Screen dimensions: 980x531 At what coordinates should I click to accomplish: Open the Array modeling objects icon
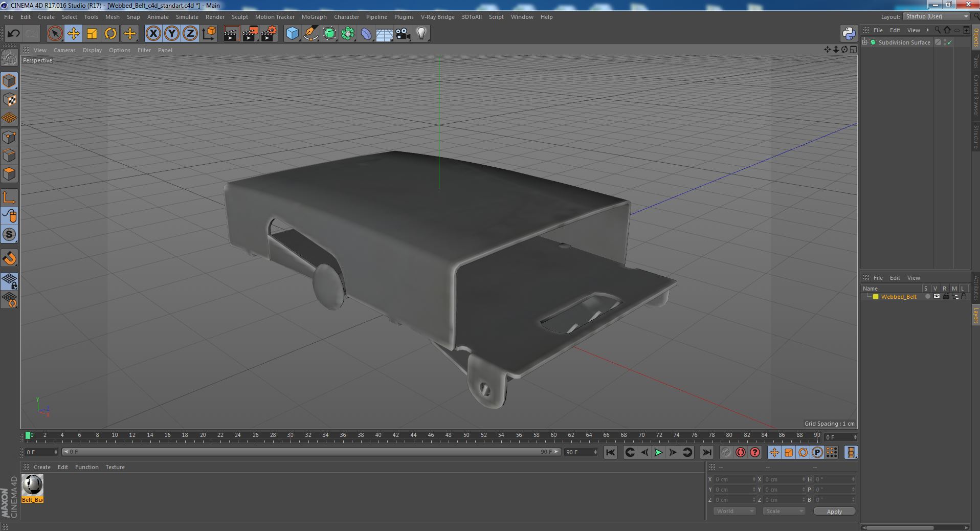pos(348,34)
